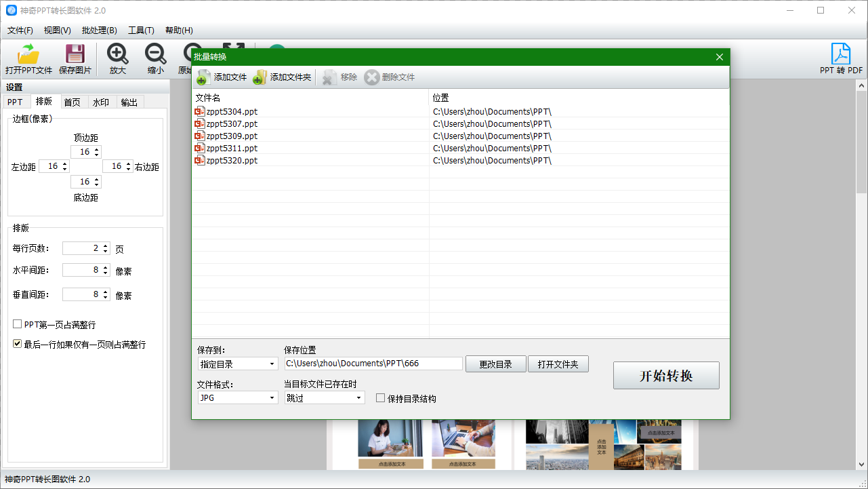Click the Change Directory button
This screenshot has width=868, height=489.
point(495,364)
